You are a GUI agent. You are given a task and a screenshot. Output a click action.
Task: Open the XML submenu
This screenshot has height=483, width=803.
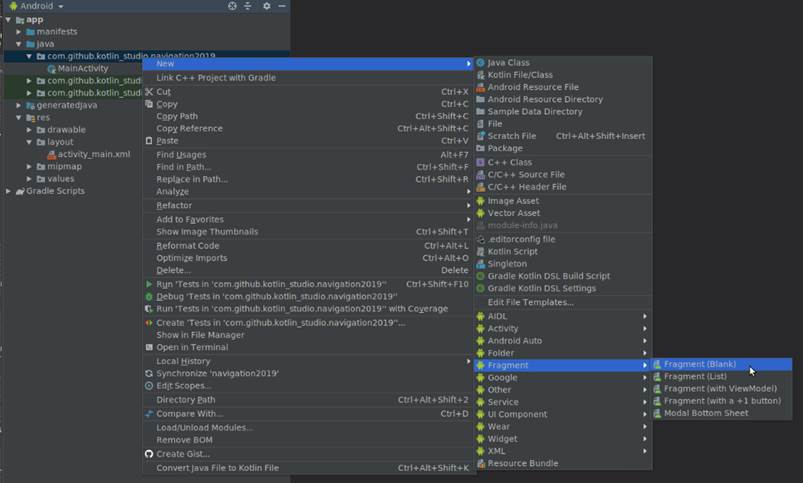[x=563, y=451]
